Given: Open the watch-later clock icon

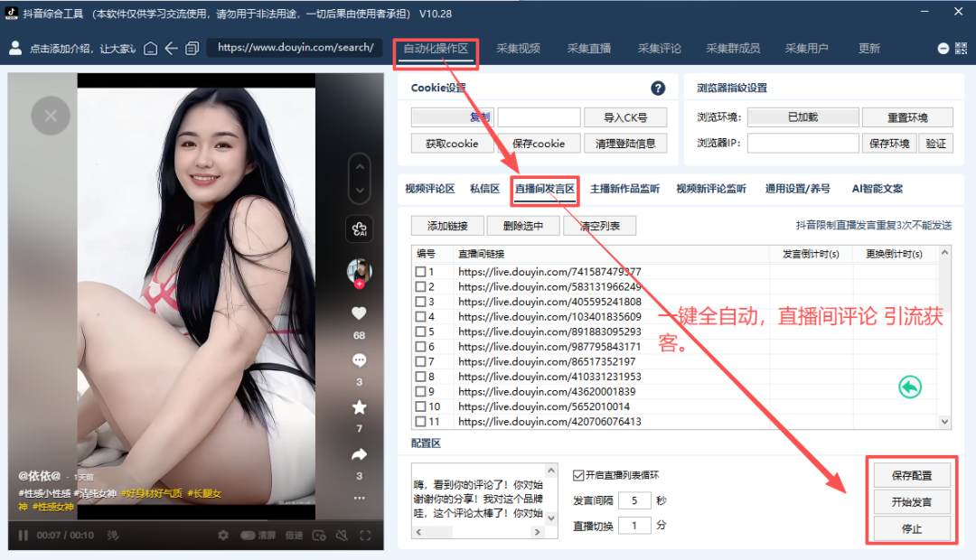Looking at the screenshot, I should 319,535.
